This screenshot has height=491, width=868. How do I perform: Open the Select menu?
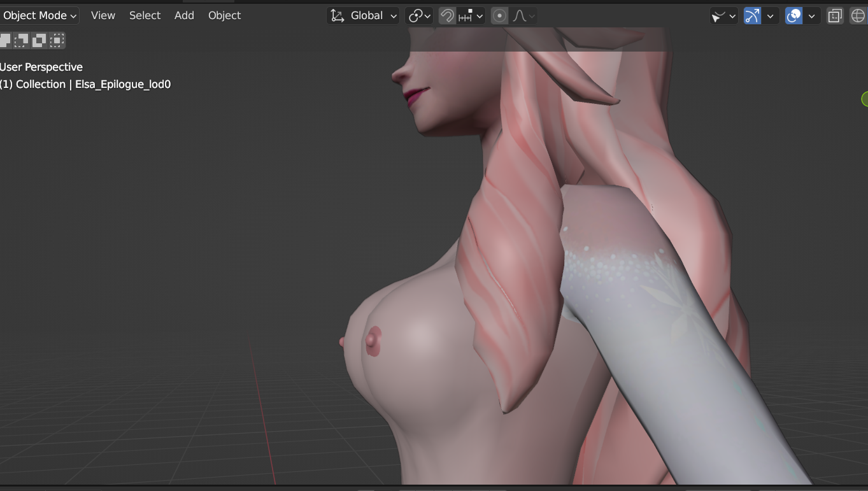[145, 15]
